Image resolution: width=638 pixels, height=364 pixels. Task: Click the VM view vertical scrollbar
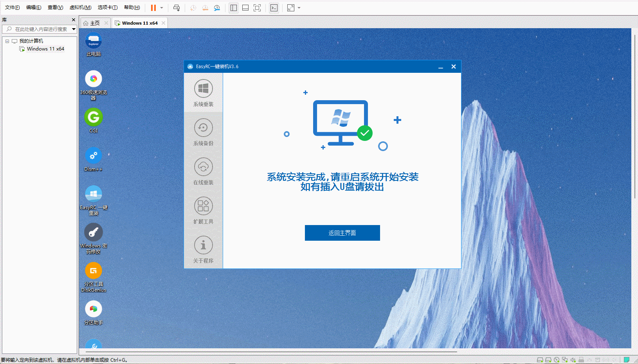(x=634, y=117)
